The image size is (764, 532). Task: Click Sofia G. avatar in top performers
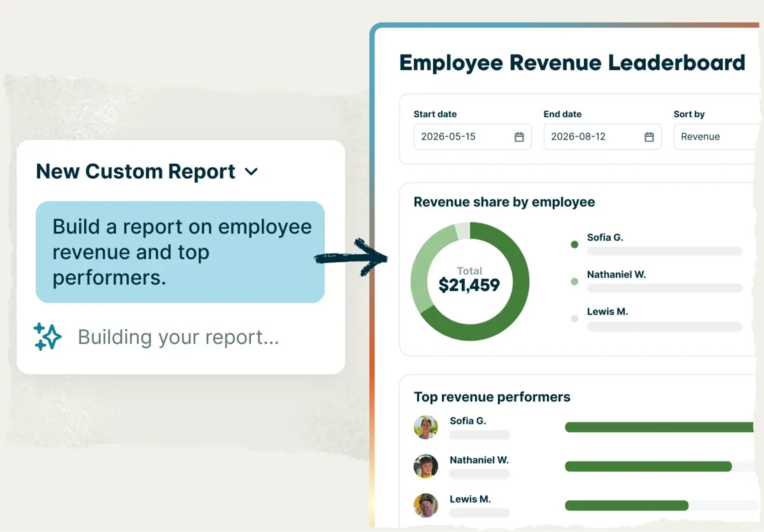click(426, 427)
